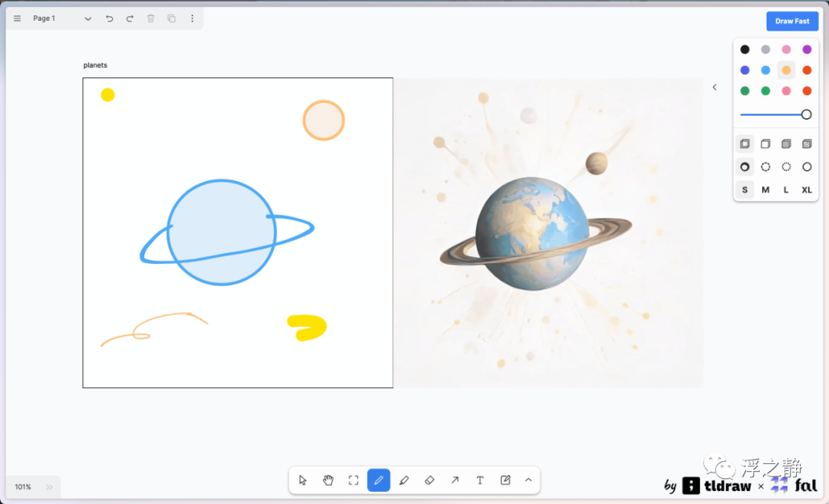Click the Draw Fast button

(792, 21)
